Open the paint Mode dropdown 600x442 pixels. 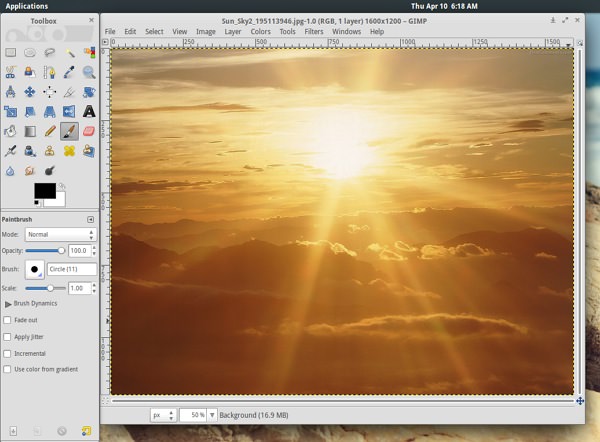pos(60,234)
